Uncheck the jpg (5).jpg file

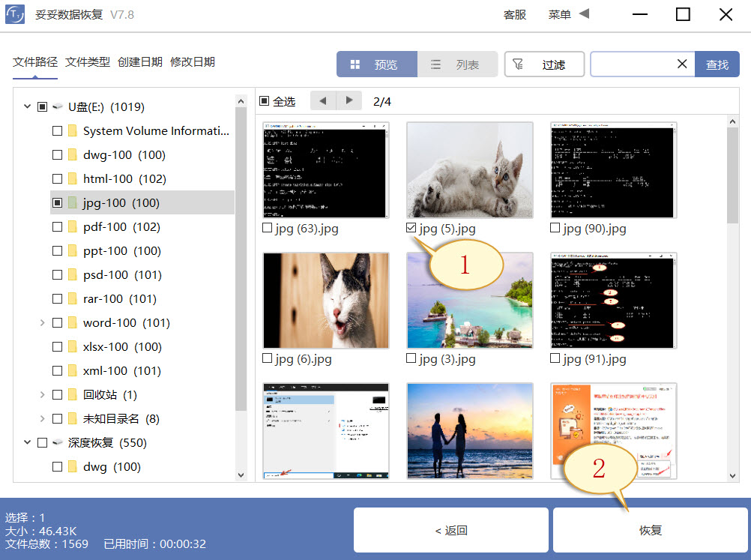pos(411,228)
